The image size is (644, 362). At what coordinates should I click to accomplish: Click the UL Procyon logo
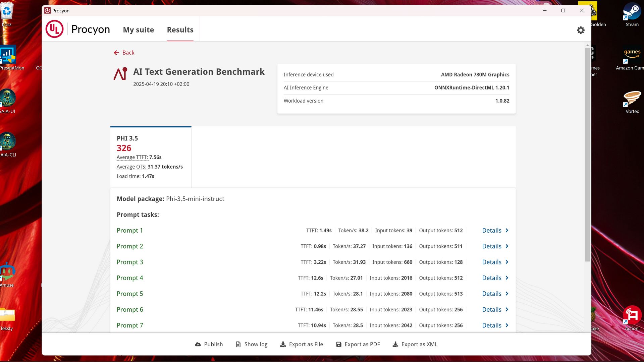click(x=55, y=29)
